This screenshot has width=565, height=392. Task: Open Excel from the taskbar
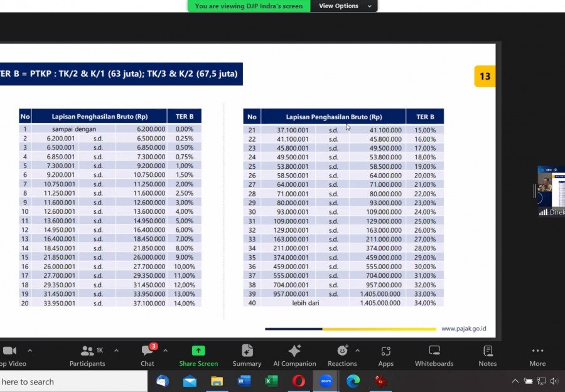tap(271, 381)
